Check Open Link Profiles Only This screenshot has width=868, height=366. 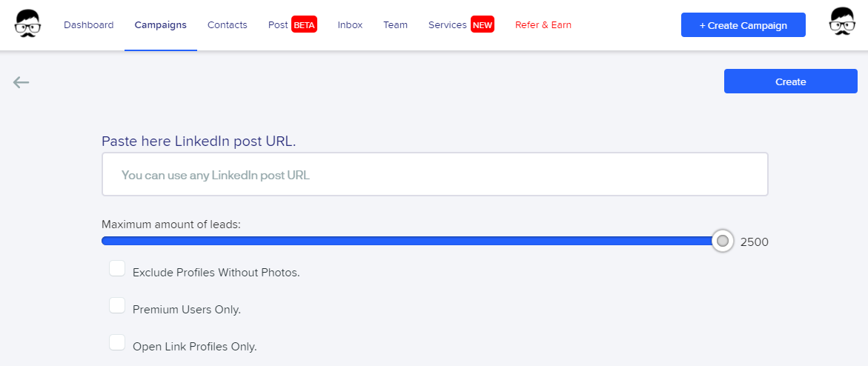117,342
